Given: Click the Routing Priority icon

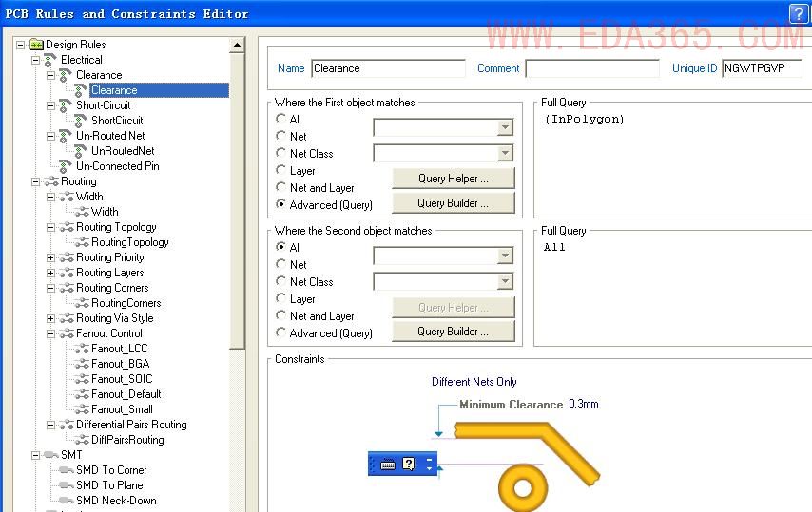Looking at the screenshot, I should pos(67,257).
